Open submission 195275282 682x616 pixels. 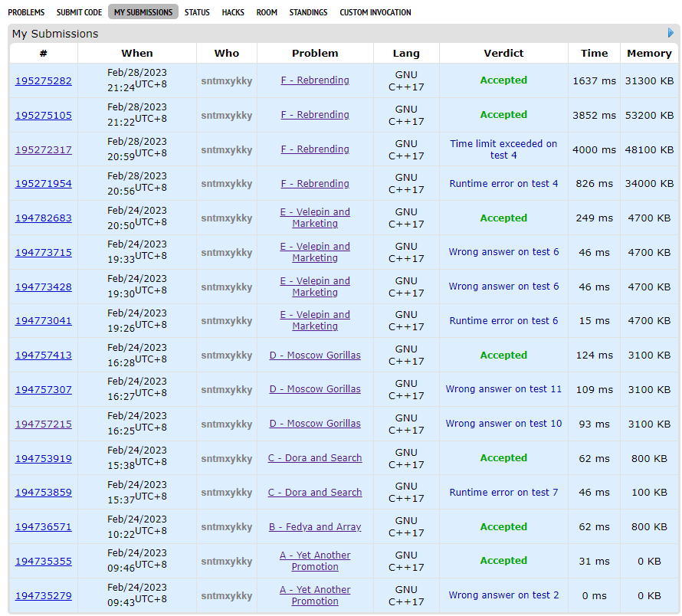[x=44, y=81]
